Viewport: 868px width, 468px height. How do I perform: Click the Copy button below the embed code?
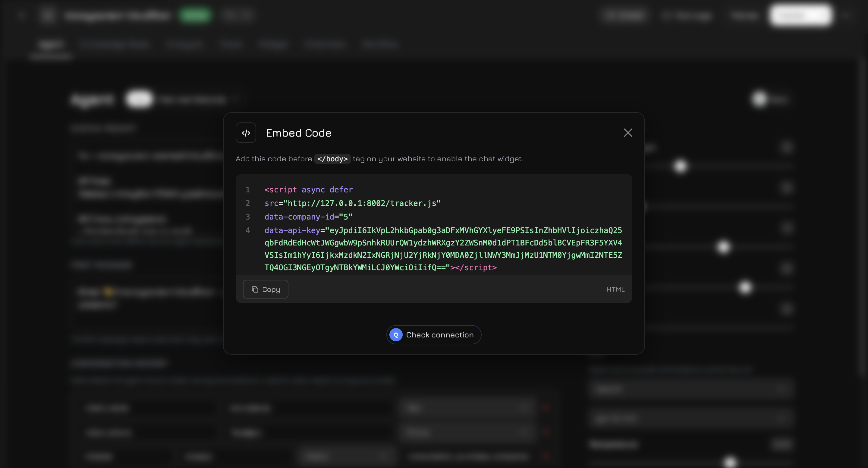pos(266,289)
